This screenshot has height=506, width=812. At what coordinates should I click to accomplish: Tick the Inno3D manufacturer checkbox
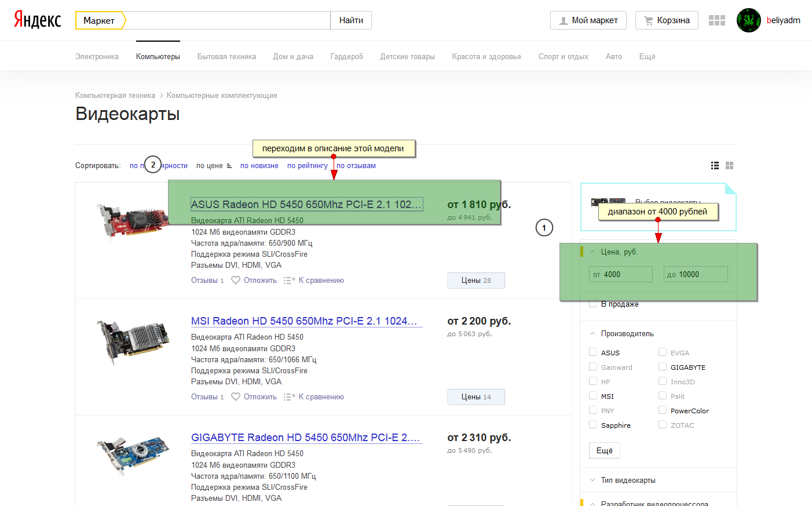(663, 381)
